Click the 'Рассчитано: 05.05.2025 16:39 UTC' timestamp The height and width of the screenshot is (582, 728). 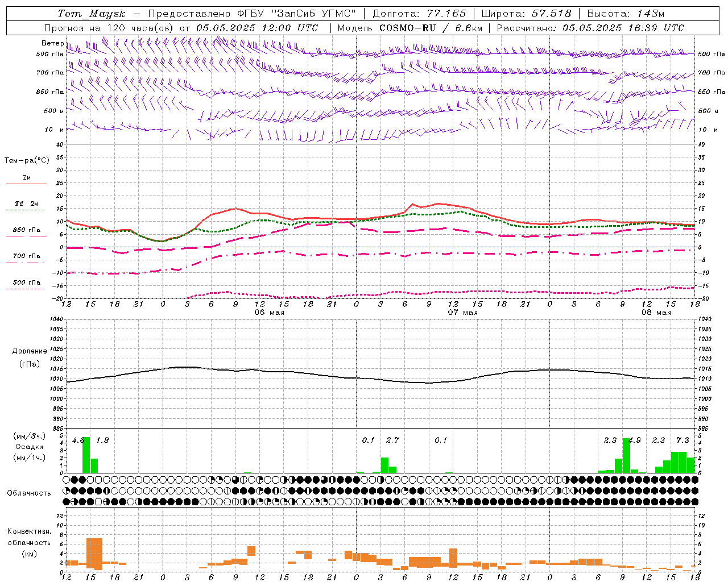(x=590, y=28)
